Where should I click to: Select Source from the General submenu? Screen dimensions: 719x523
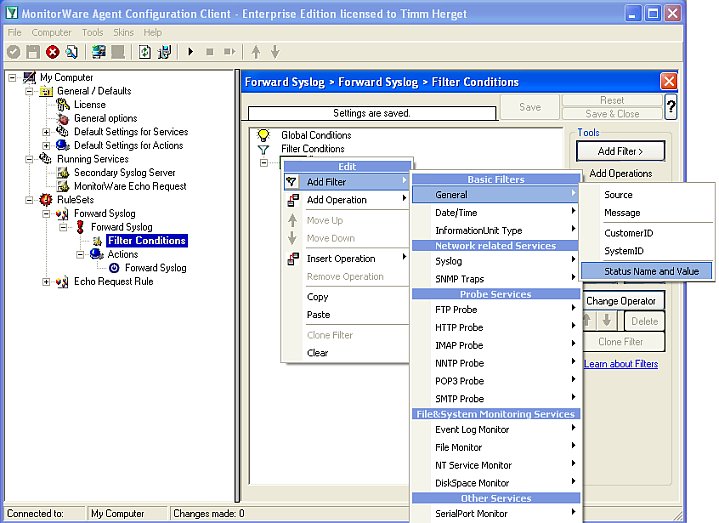coord(647,195)
